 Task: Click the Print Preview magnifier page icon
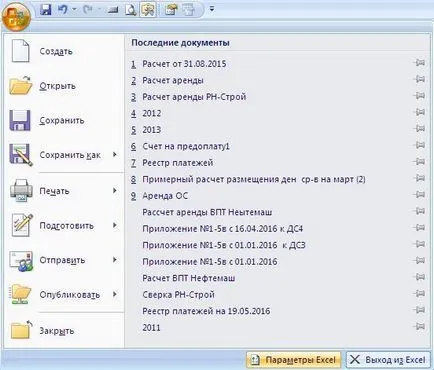point(130,10)
